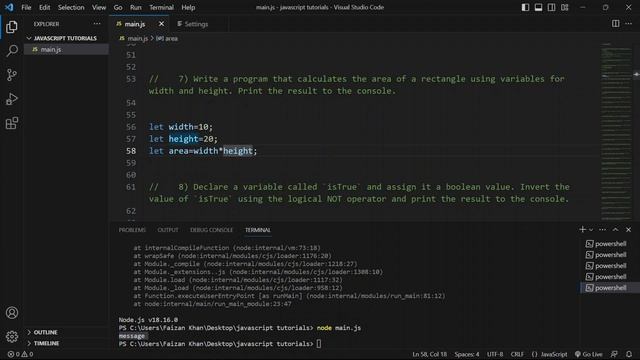640x360 pixels.
Task: Toggle secondary side bar layout icon
Action: (551, 7)
